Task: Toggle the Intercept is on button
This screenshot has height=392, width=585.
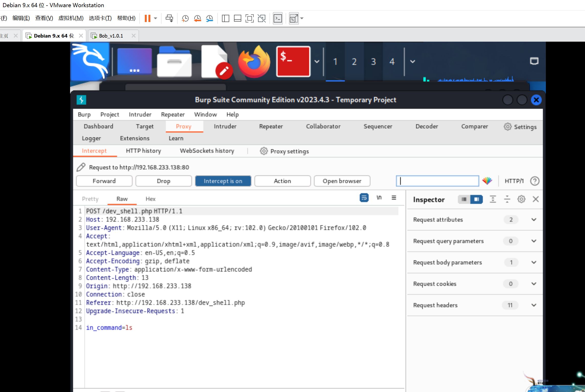Action: [x=223, y=181]
